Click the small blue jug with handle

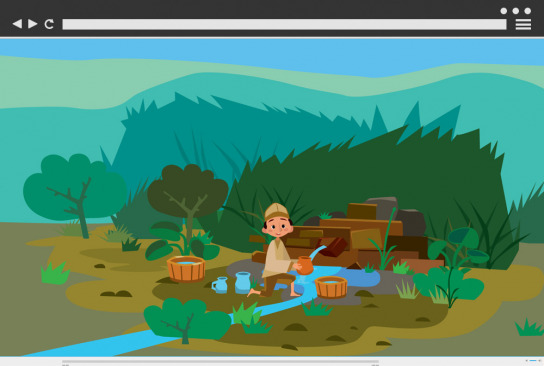coord(220,285)
